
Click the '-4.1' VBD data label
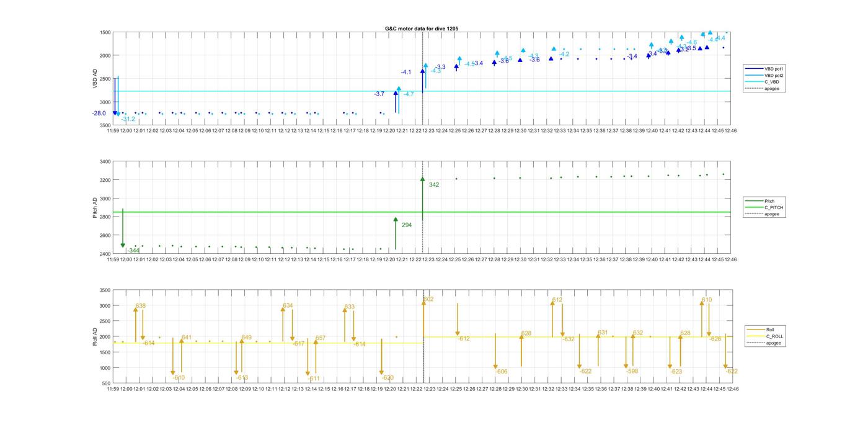pos(406,73)
